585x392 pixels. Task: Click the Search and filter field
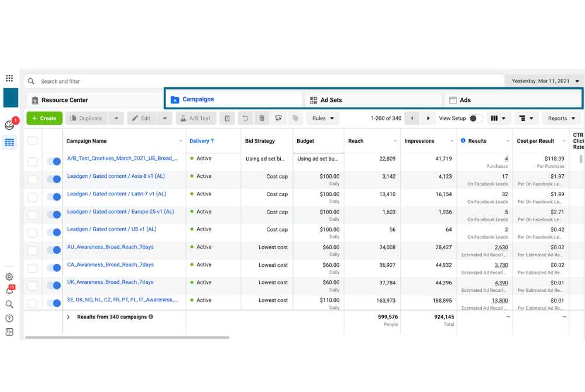click(264, 81)
